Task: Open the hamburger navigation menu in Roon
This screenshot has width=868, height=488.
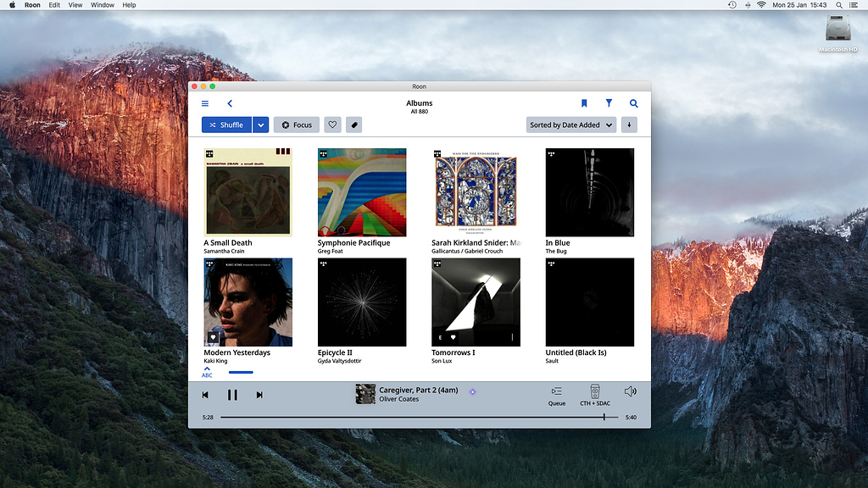Action: coord(204,103)
